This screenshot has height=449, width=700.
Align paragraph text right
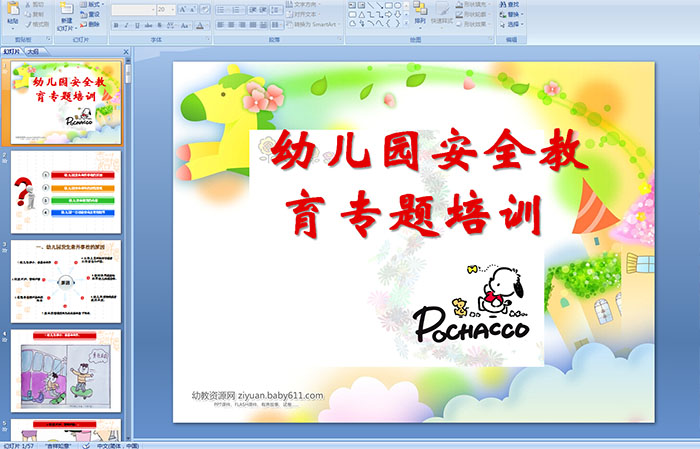(242, 25)
